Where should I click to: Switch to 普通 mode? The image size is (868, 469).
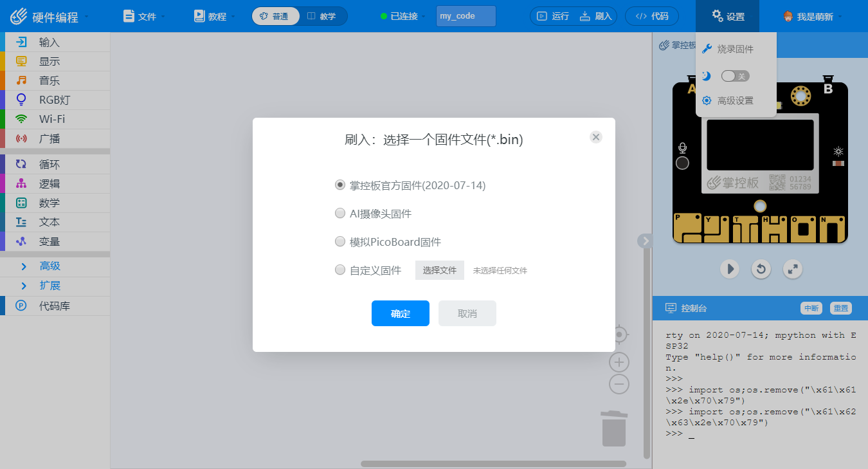click(276, 16)
